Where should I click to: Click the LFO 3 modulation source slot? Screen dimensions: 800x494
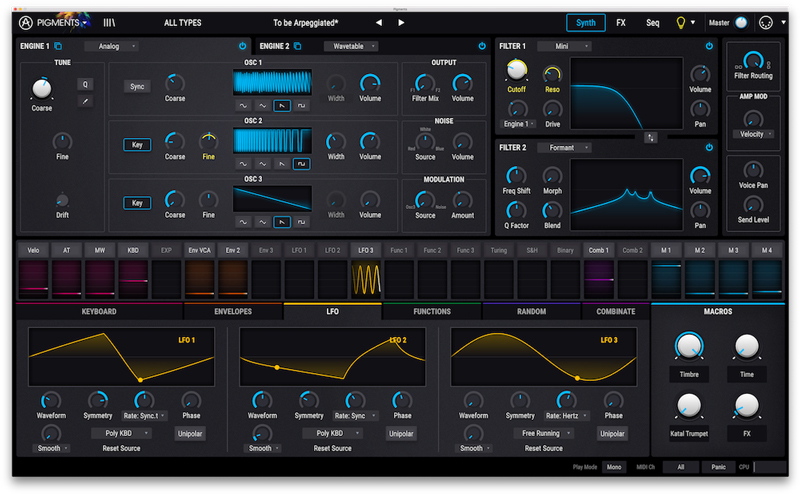pyautogui.click(x=366, y=279)
